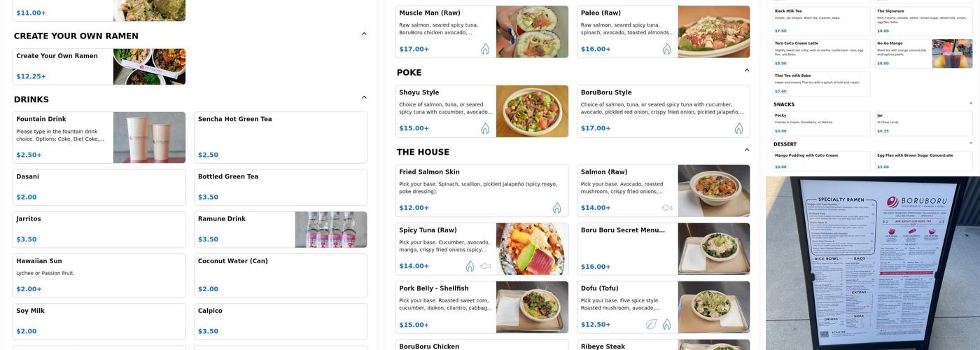
Task: Click the fish icon on Spicy Tuna (Raw)
Action: point(485,266)
